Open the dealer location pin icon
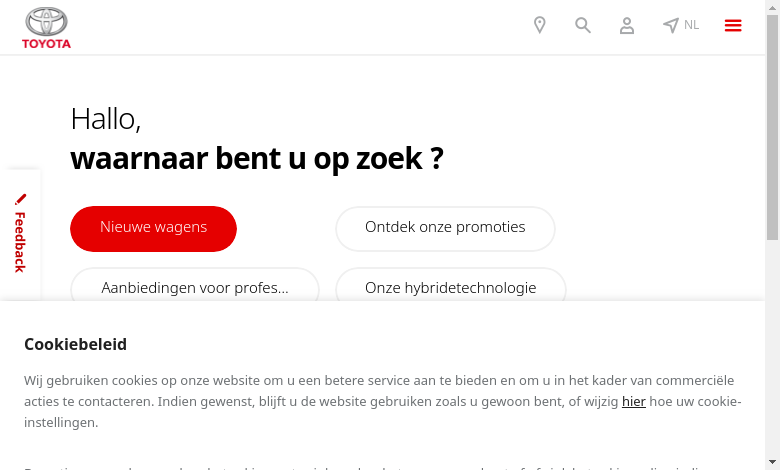Screen dimensions: 780x470 pos(540,25)
